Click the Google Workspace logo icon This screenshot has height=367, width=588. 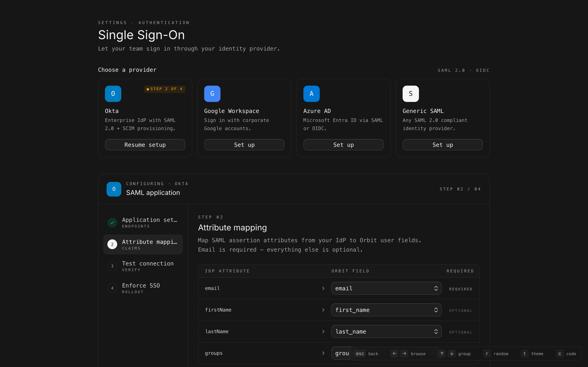212,94
